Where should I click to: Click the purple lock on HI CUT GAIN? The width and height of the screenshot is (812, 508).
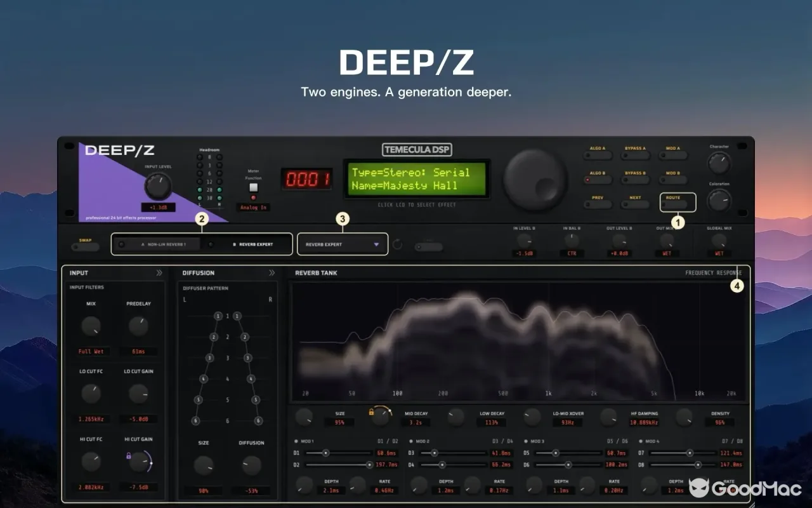pyautogui.click(x=129, y=456)
